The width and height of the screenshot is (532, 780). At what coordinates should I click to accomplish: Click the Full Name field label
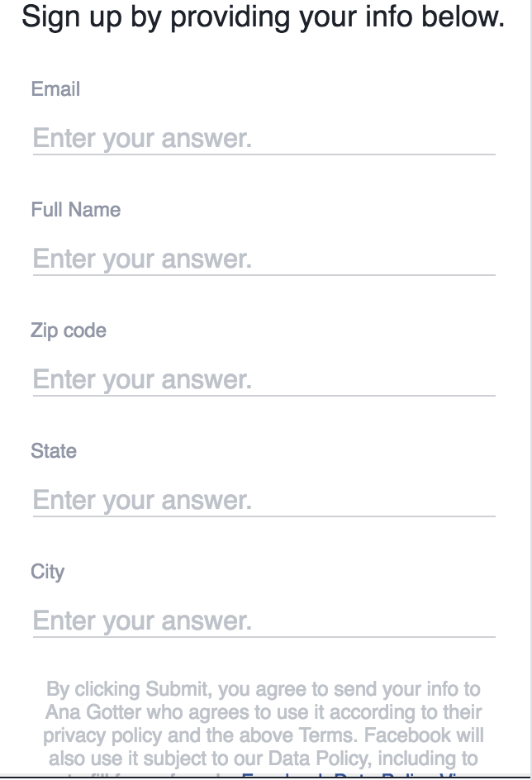[x=75, y=209]
